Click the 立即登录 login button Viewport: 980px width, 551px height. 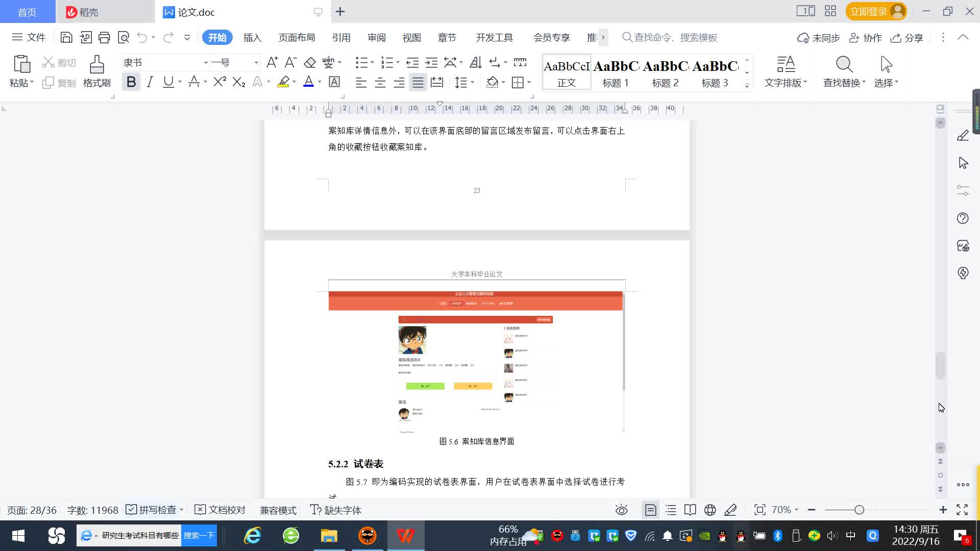point(869,11)
